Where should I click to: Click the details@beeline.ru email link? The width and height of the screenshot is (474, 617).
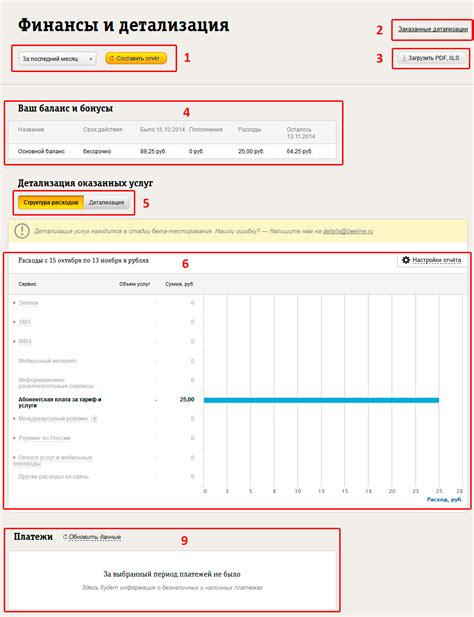click(x=348, y=231)
